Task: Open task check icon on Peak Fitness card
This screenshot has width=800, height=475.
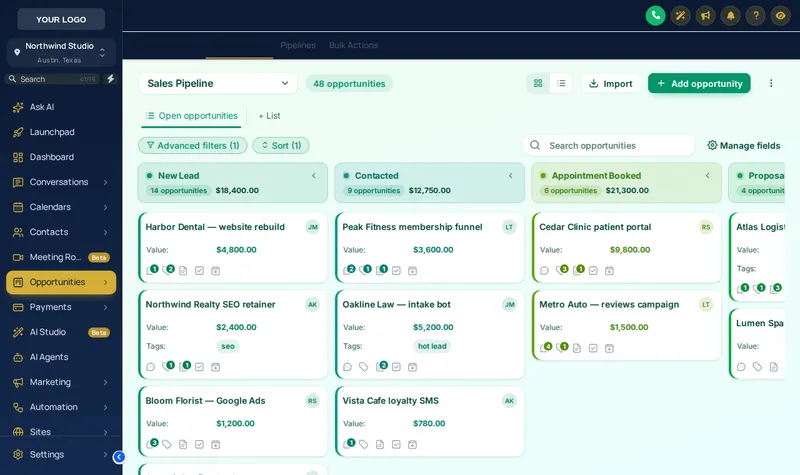Action: tap(396, 270)
